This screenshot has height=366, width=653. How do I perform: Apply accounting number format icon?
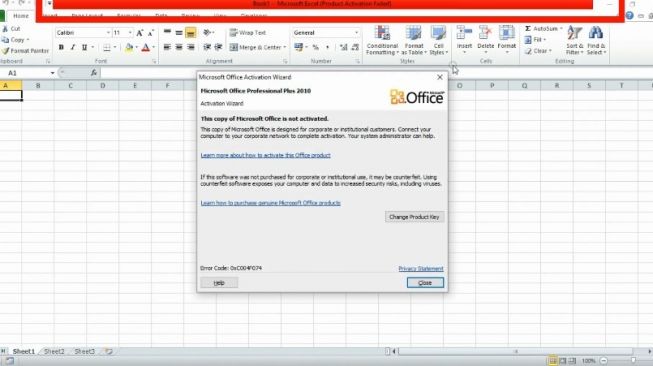point(298,47)
